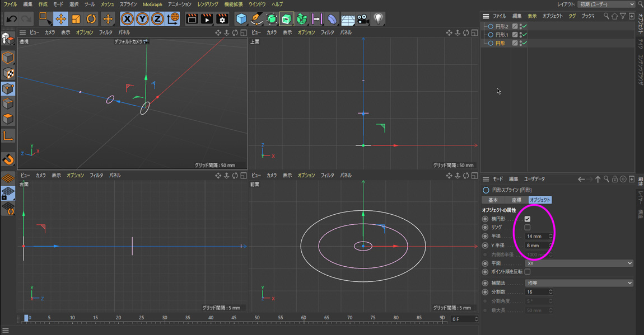Open the レイアウト dropdown
The image size is (644, 335).
pyautogui.click(x=606, y=4)
